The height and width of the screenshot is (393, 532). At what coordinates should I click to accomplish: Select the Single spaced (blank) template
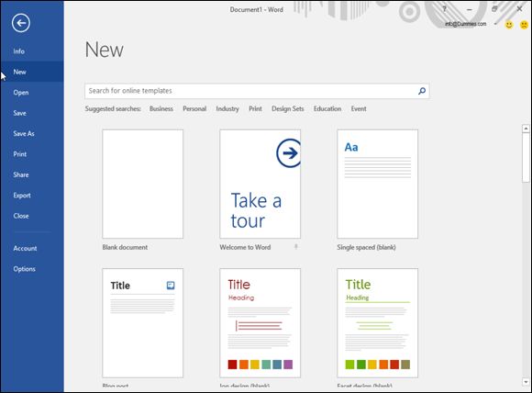point(378,184)
